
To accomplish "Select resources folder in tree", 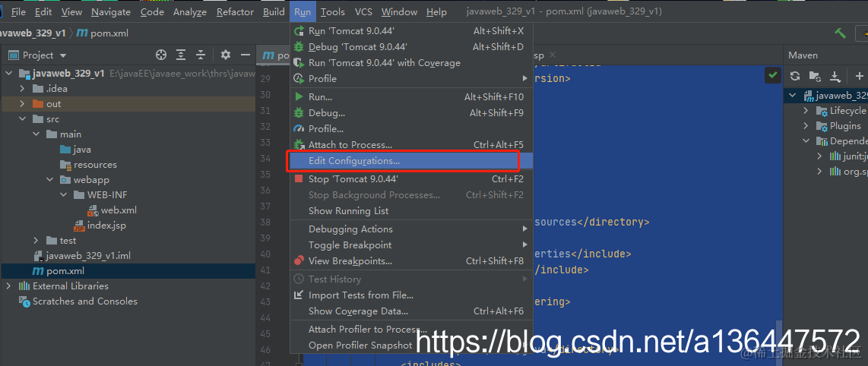I will pos(95,165).
